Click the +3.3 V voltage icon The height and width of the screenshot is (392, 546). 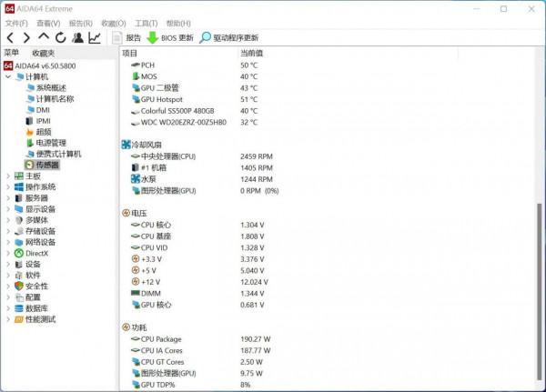pyautogui.click(x=136, y=259)
